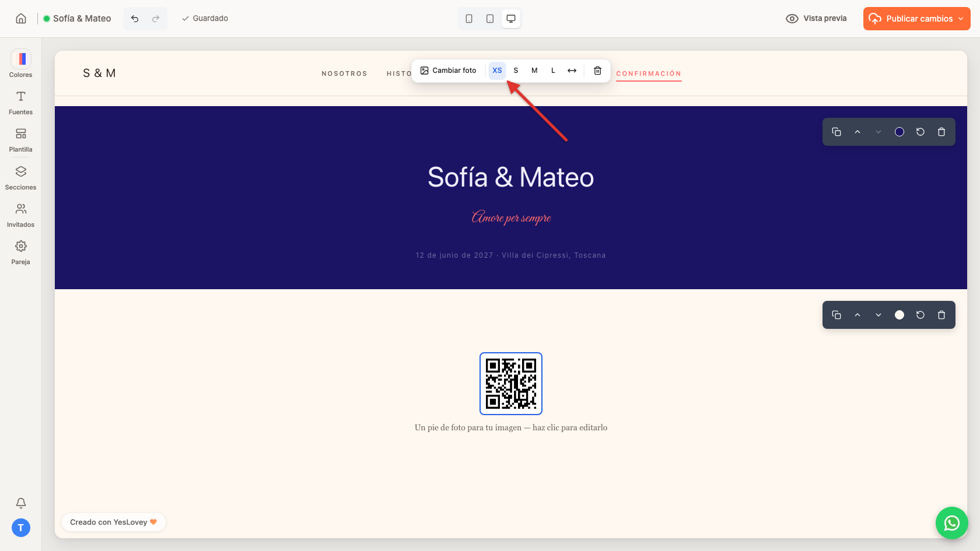The image size is (980, 551).
Task: Click the Sofía & Mateo project name
Action: coord(82,19)
